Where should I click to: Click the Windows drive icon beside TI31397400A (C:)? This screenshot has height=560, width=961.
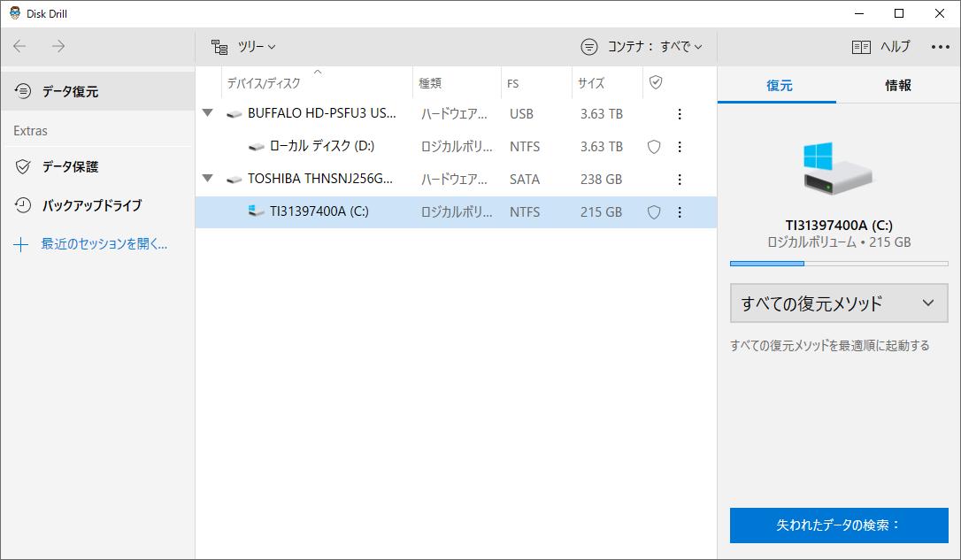pos(257,211)
